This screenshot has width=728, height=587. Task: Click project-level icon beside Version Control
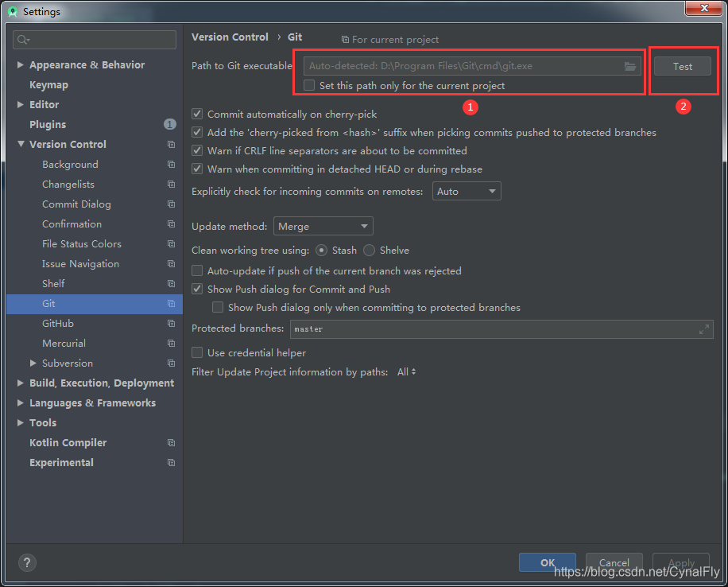click(x=172, y=145)
